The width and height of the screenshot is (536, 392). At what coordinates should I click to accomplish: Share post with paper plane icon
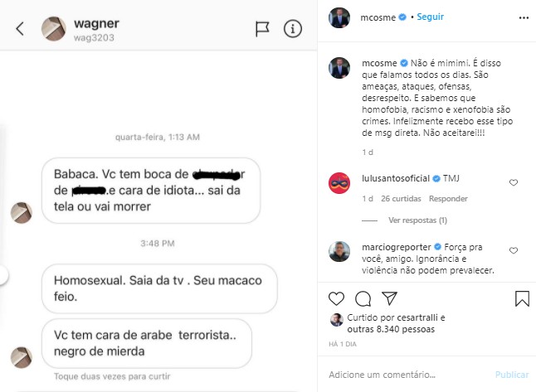(x=389, y=298)
